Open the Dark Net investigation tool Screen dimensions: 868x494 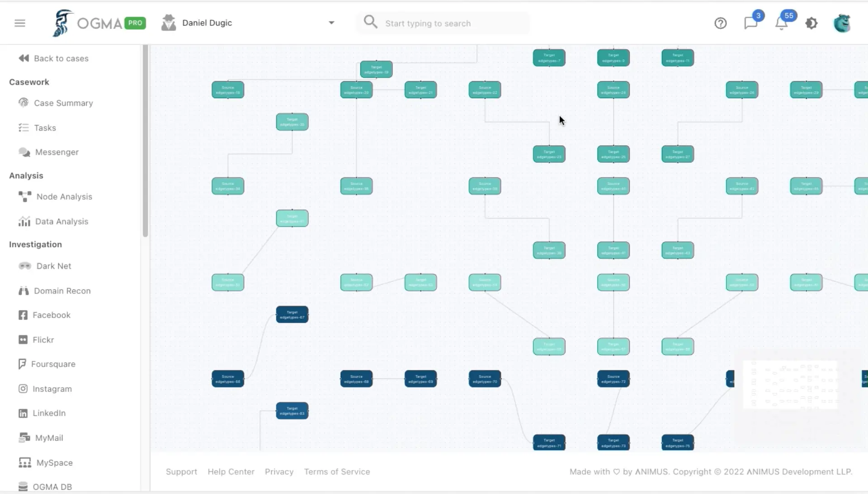[54, 266]
